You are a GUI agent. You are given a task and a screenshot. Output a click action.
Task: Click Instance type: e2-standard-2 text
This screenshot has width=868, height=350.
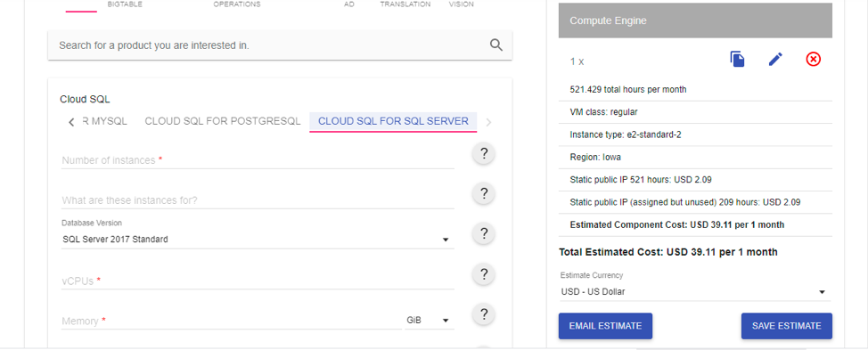click(x=625, y=134)
